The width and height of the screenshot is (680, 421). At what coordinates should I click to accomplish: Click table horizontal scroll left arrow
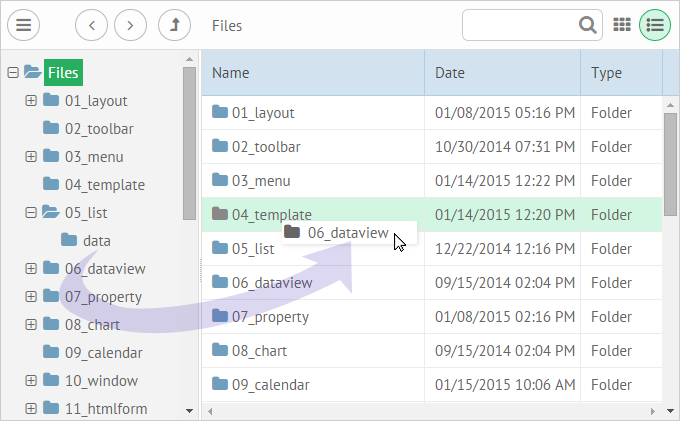point(210,411)
